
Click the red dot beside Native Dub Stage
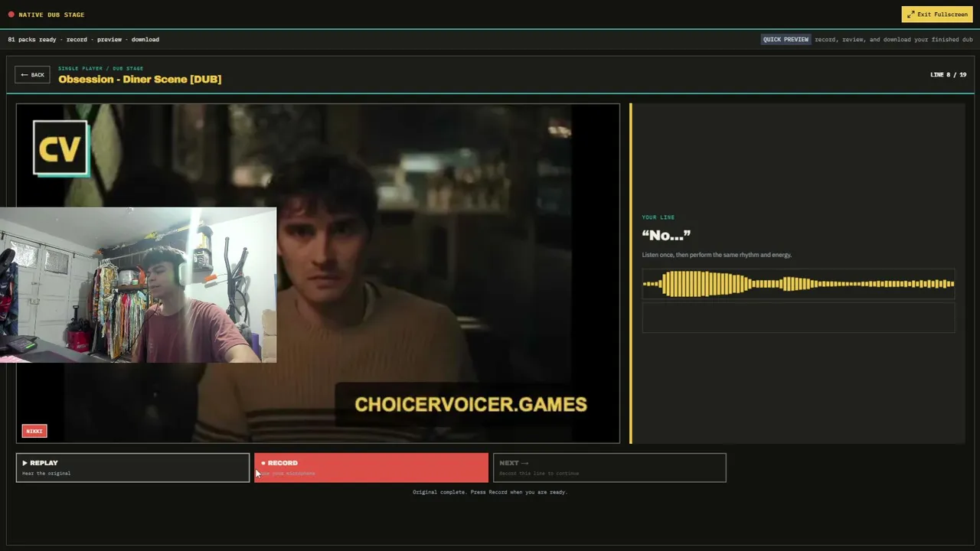(11, 15)
